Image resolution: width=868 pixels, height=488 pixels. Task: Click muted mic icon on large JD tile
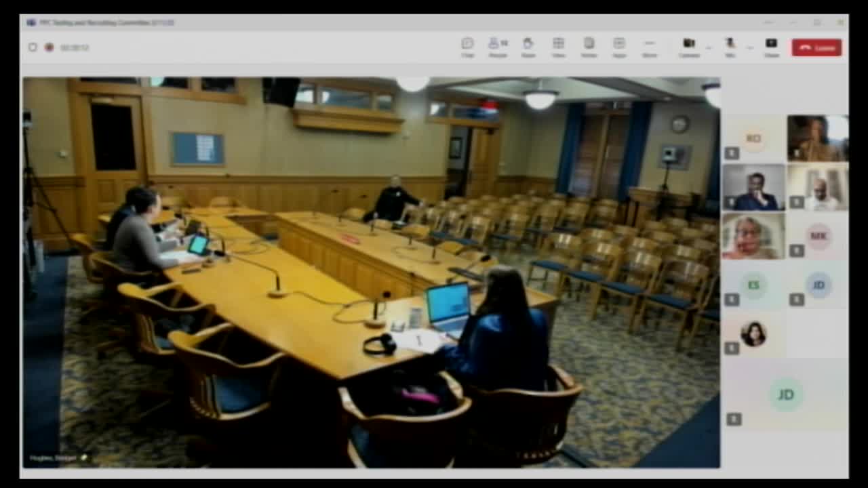click(x=733, y=420)
